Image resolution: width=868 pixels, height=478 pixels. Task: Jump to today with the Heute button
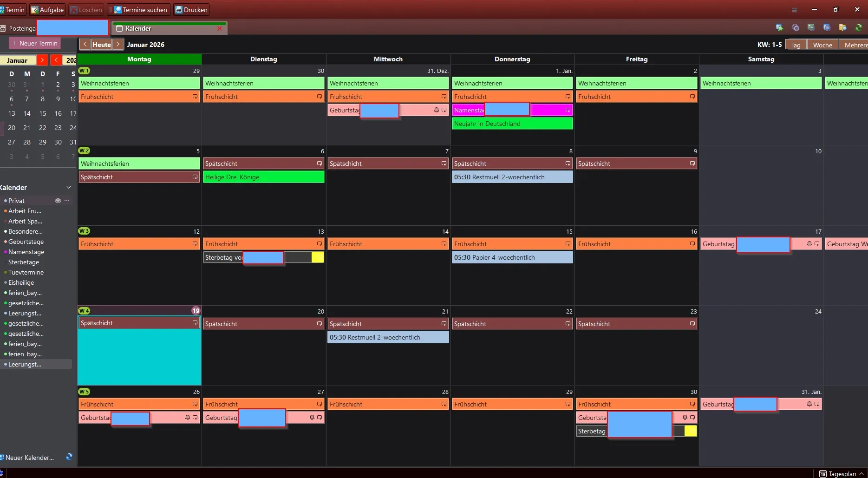tap(102, 45)
